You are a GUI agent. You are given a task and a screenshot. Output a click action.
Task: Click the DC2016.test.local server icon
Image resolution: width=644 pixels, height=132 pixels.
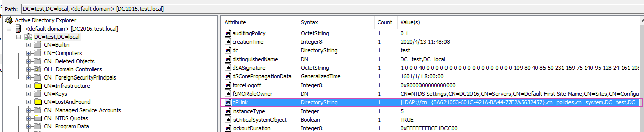[x=18, y=29]
